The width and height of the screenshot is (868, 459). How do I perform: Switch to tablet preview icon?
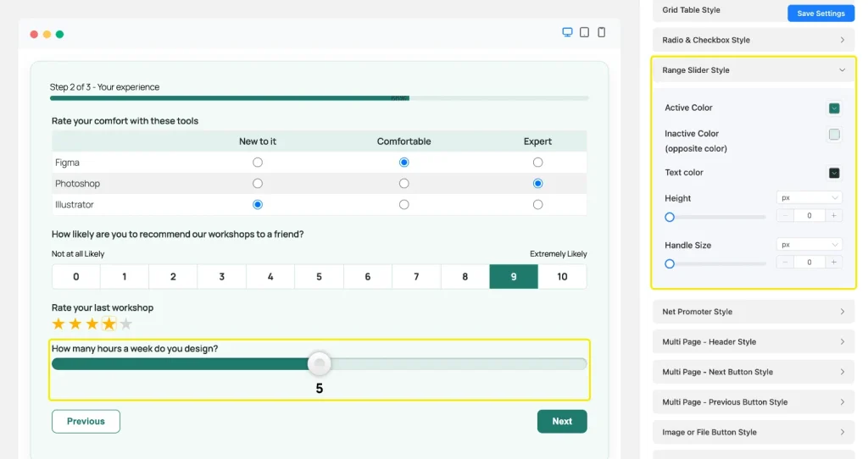pyautogui.click(x=585, y=32)
